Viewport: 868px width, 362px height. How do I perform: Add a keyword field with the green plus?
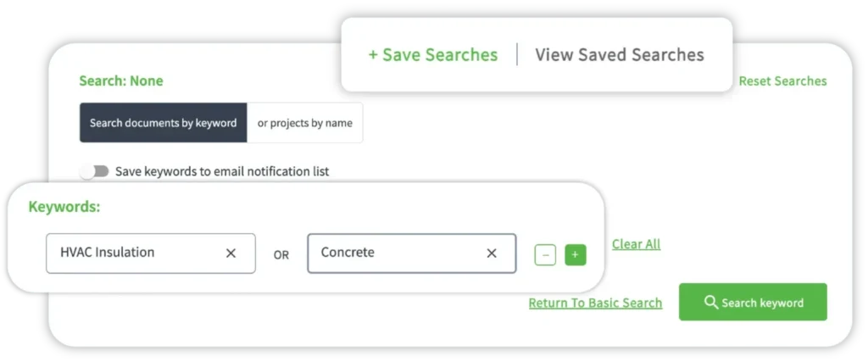(x=576, y=254)
